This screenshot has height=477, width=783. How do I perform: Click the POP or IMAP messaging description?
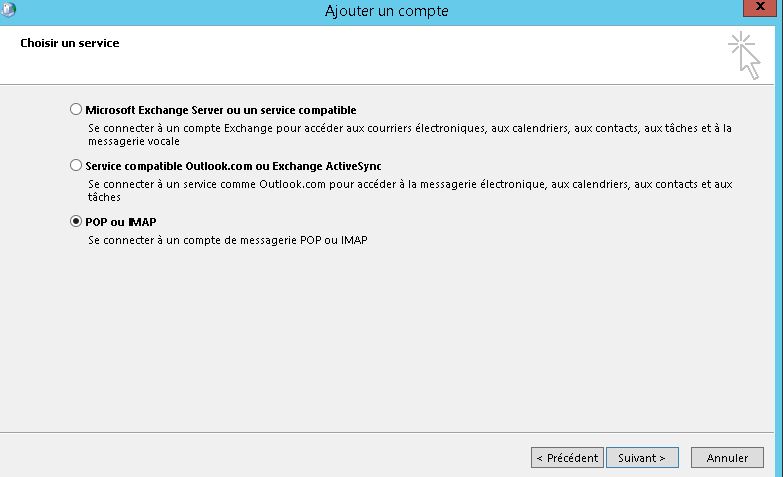point(228,240)
